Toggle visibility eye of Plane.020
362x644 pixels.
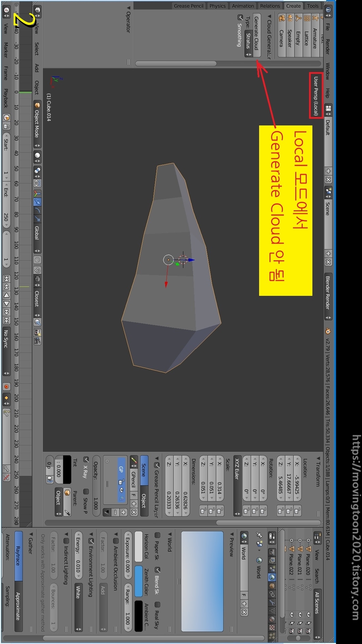(308, 614)
